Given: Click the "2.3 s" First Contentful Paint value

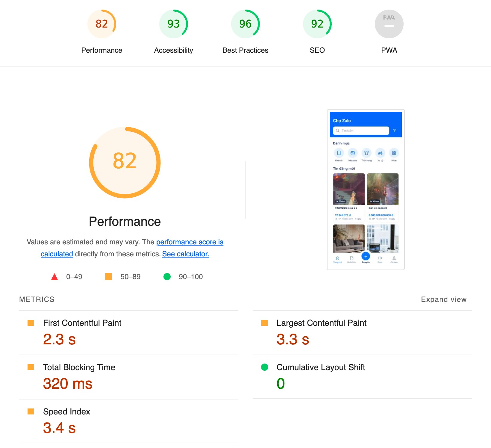Looking at the screenshot, I should coord(59,339).
